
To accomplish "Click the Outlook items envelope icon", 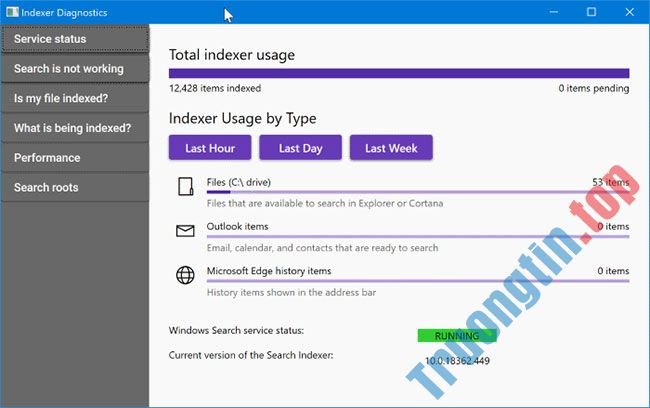I will click(x=185, y=231).
